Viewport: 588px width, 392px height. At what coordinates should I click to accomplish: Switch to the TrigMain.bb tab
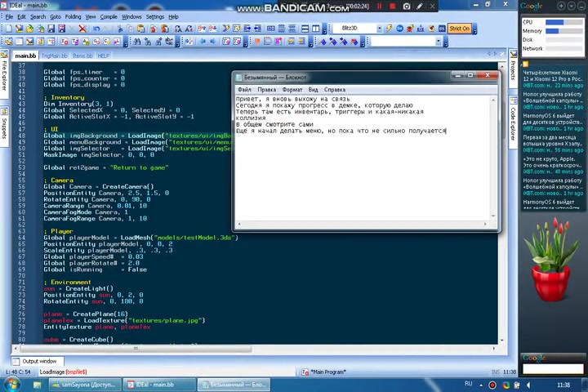[54, 56]
